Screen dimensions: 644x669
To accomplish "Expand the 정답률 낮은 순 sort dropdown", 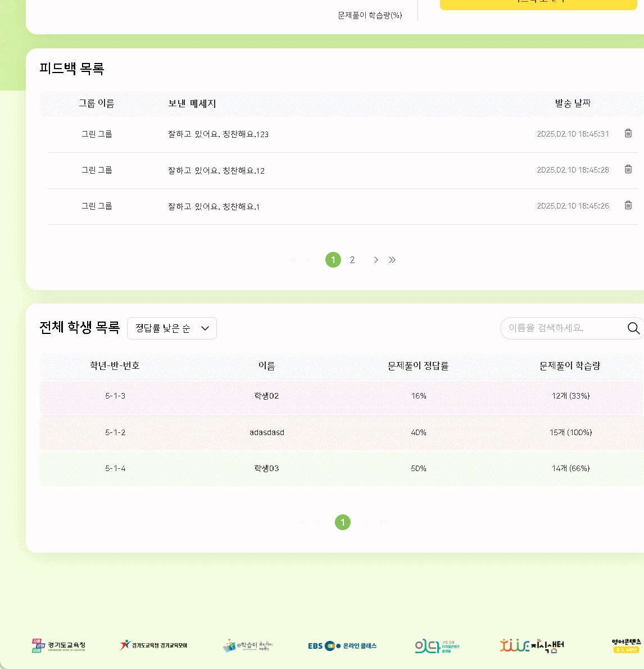I will [x=172, y=328].
